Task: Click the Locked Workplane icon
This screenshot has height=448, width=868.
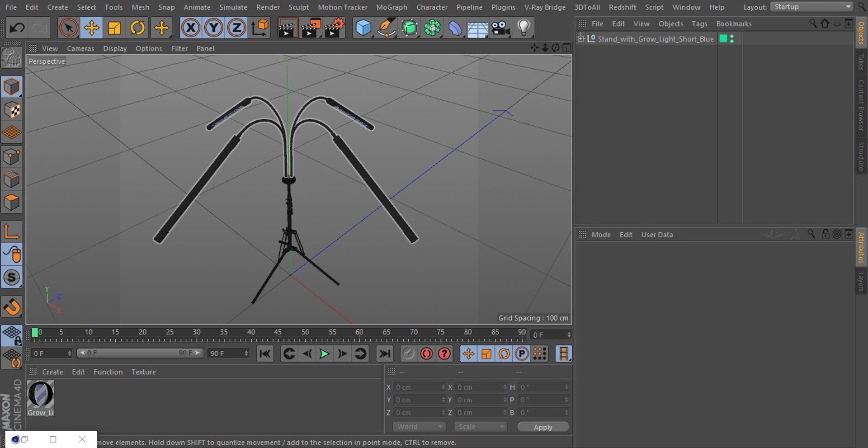Action: (12, 335)
